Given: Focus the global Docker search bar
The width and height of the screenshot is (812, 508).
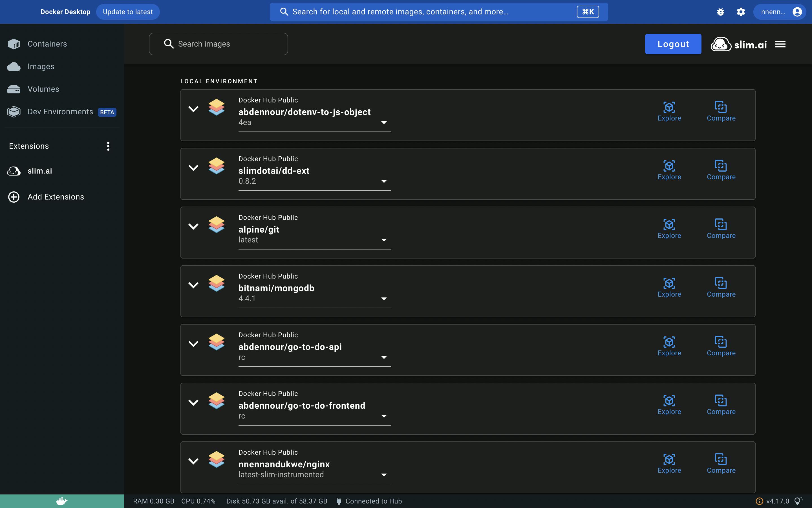Looking at the screenshot, I should [438, 12].
